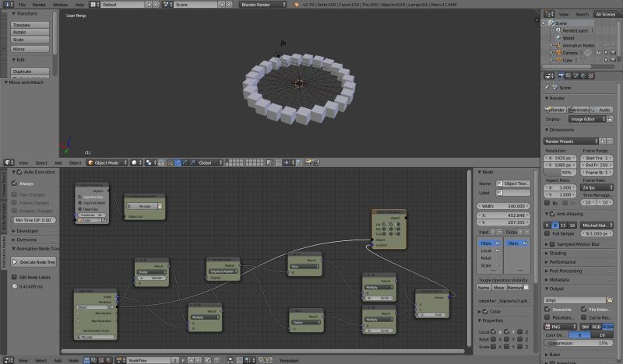The image size is (623, 364).
Task: Click the Translate button
Action: [x=30, y=25]
